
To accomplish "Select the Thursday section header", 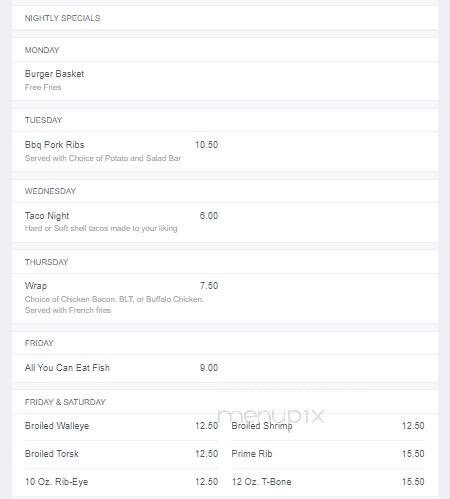I will [x=46, y=262].
